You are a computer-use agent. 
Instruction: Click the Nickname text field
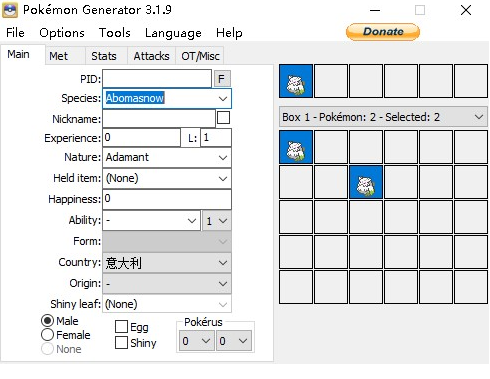pos(159,118)
